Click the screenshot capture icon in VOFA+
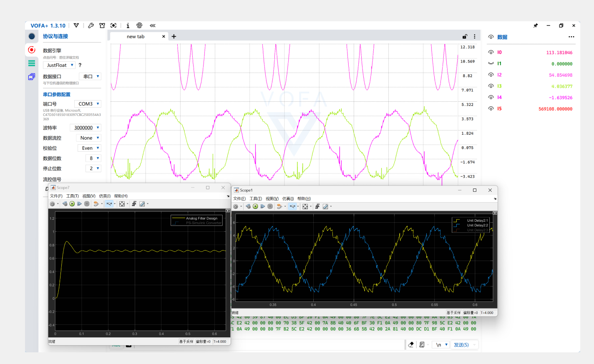Image resolution: width=594 pixels, height=364 pixels. (113, 25)
